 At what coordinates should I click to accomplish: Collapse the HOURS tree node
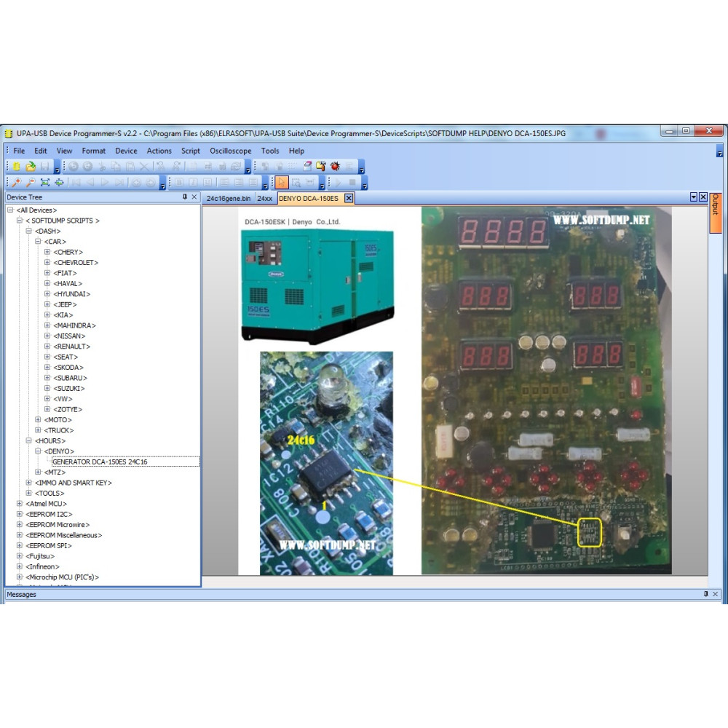pos(29,440)
